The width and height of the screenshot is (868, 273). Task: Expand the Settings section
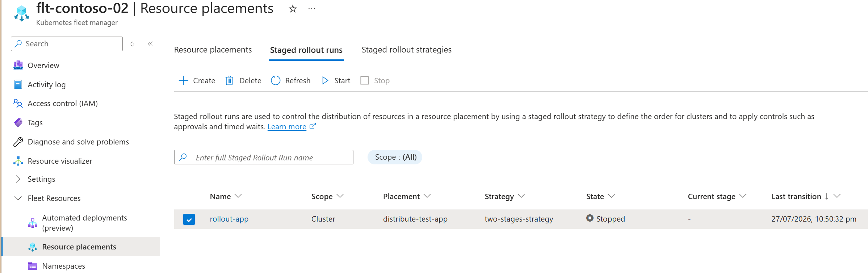[x=41, y=179]
